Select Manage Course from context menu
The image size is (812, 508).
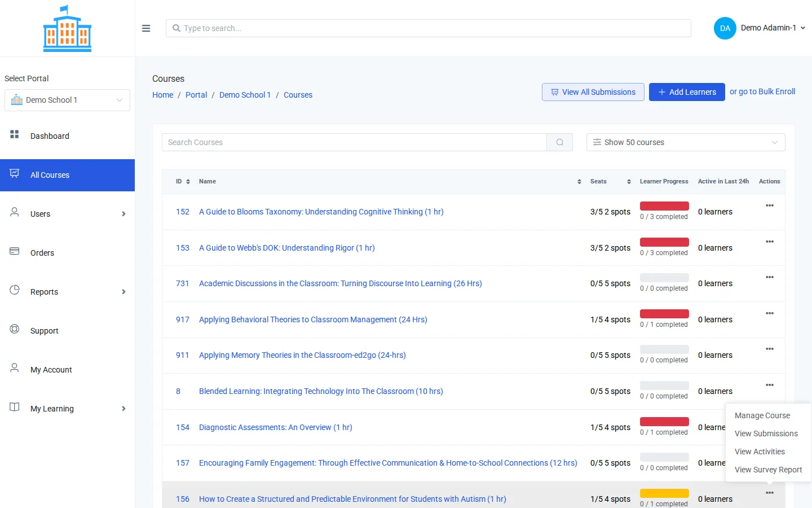click(x=762, y=415)
